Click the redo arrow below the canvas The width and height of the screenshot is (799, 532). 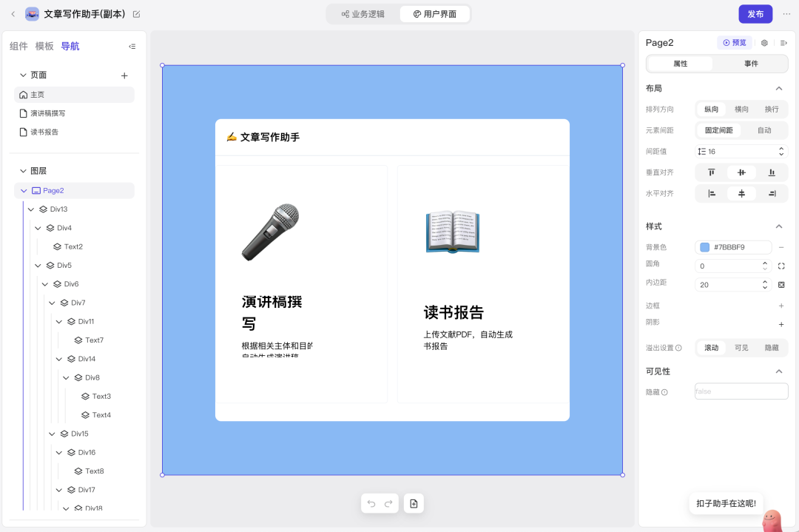click(x=389, y=503)
